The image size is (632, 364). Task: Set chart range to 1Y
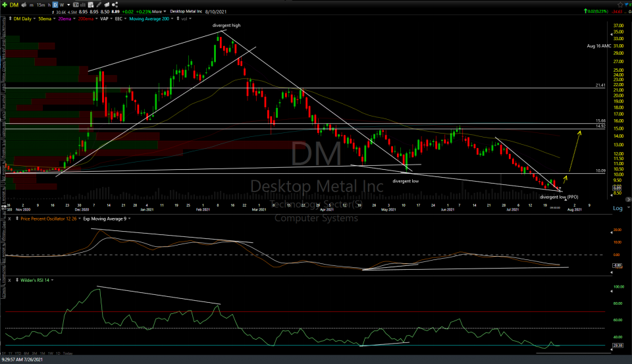point(11,353)
